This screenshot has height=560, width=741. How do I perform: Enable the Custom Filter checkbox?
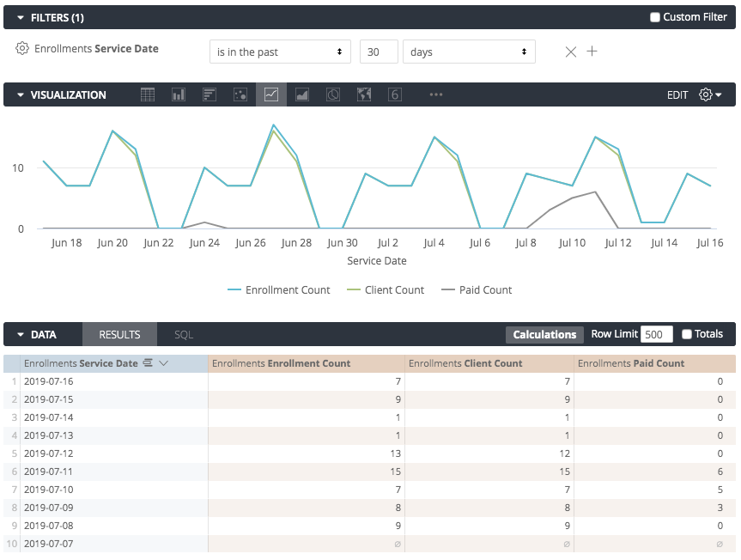pos(655,17)
